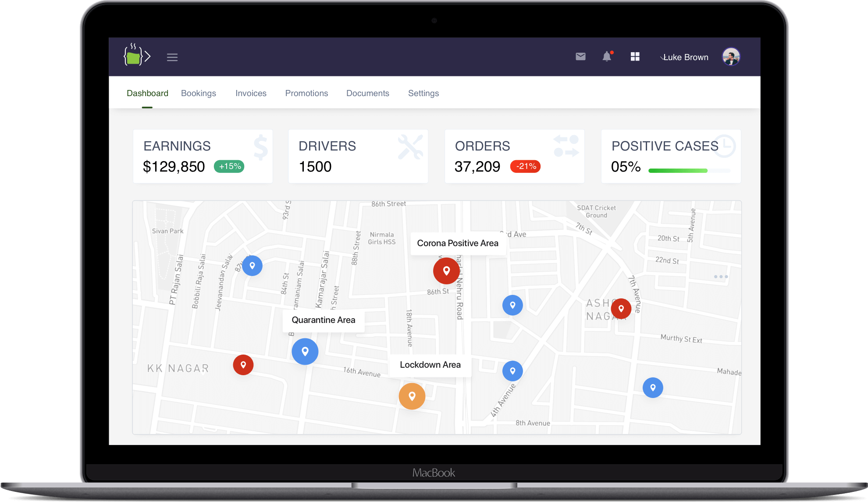The width and height of the screenshot is (868, 502).
Task: Switch to the Bookings tab
Action: click(x=199, y=93)
